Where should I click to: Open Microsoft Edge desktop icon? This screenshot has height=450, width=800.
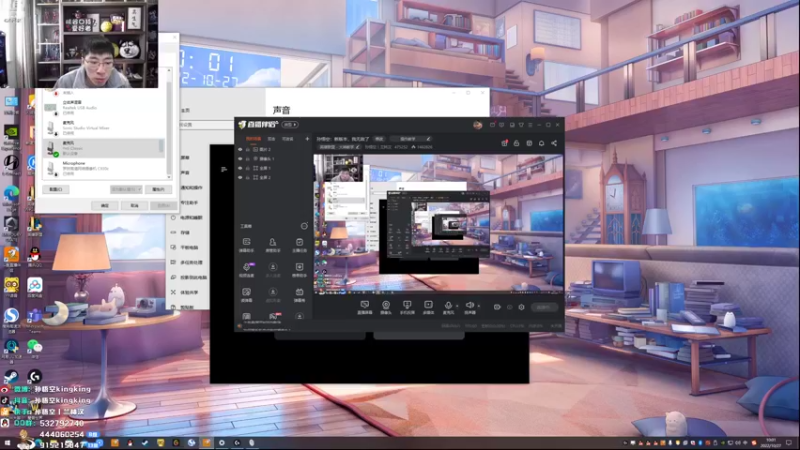pyautogui.click(x=11, y=195)
